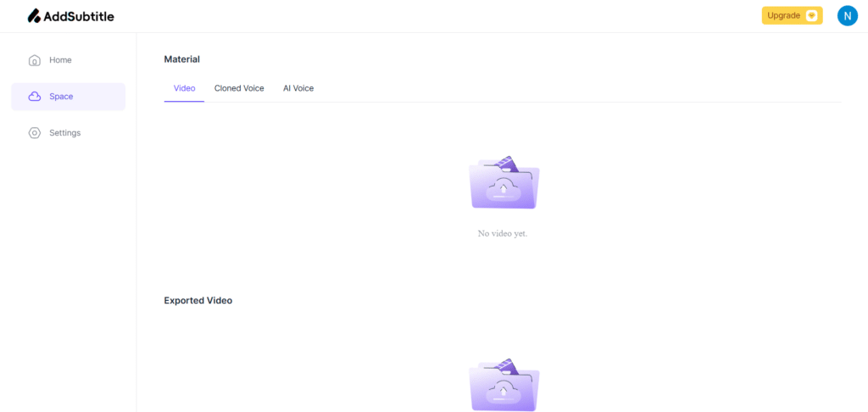
Task: Select Space in the sidebar
Action: tap(61, 97)
